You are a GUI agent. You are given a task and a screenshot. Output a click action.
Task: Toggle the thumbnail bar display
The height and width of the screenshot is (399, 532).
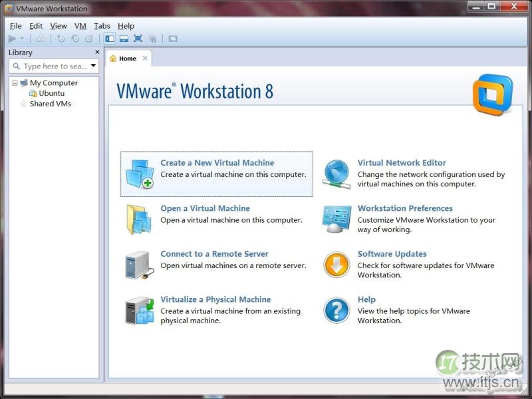pyautogui.click(x=124, y=39)
